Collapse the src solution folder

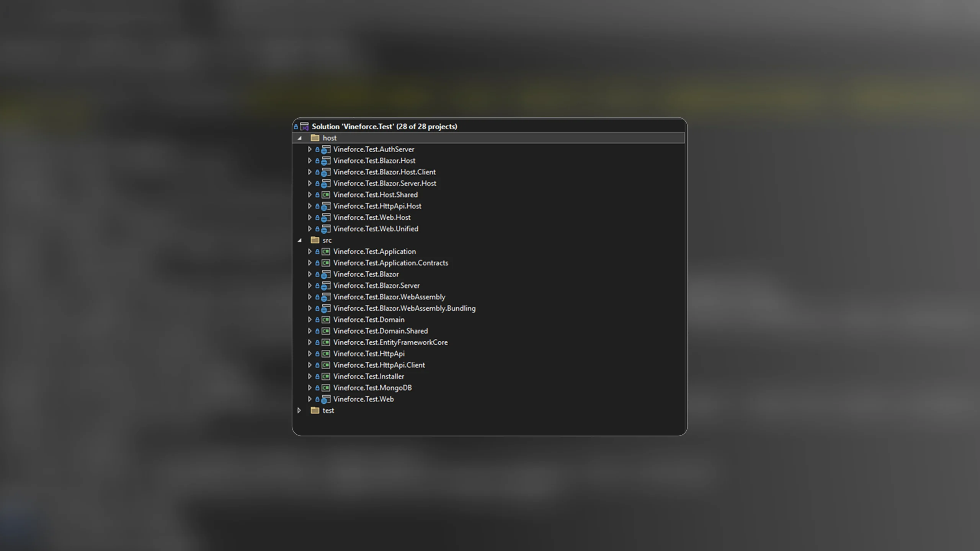[300, 240]
